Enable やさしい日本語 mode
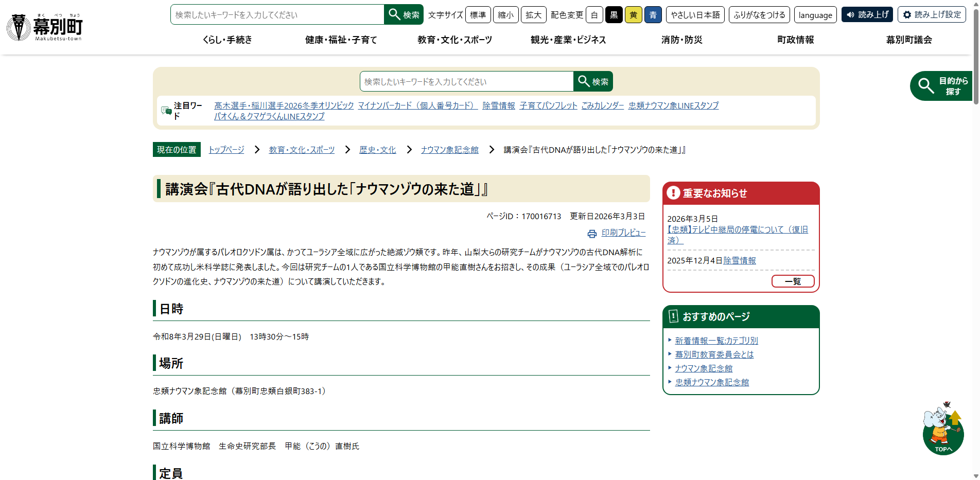The width and height of the screenshot is (980, 480). [696, 14]
